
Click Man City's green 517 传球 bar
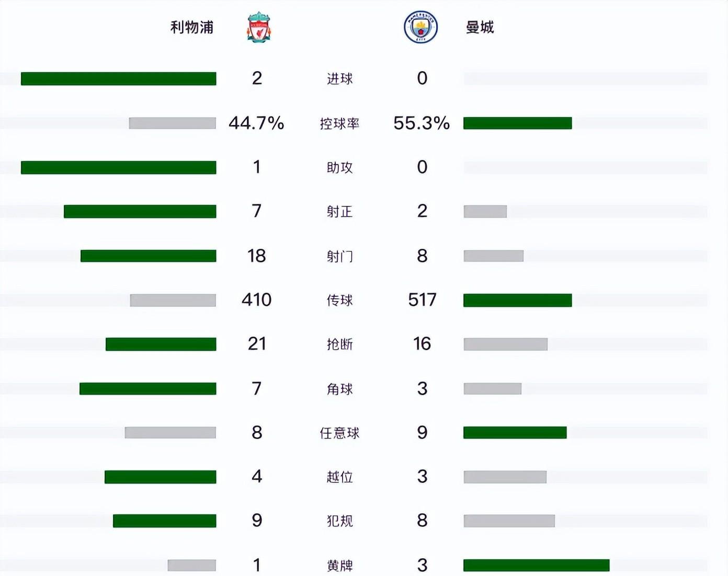[x=517, y=301]
